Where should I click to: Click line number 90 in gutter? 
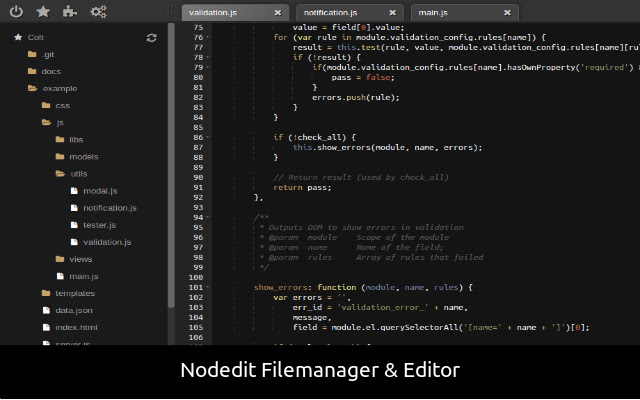(x=198, y=178)
